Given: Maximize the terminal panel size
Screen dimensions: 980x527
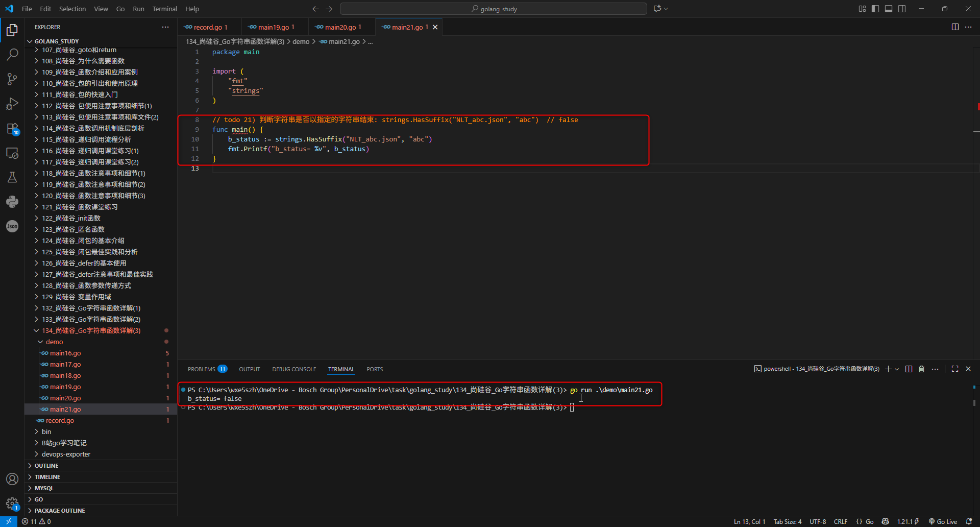Looking at the screenshot, I should (955, 369).
